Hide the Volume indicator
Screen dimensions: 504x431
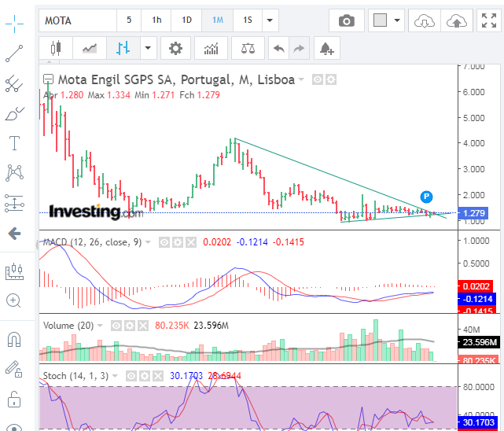click(x=116, y=326)
